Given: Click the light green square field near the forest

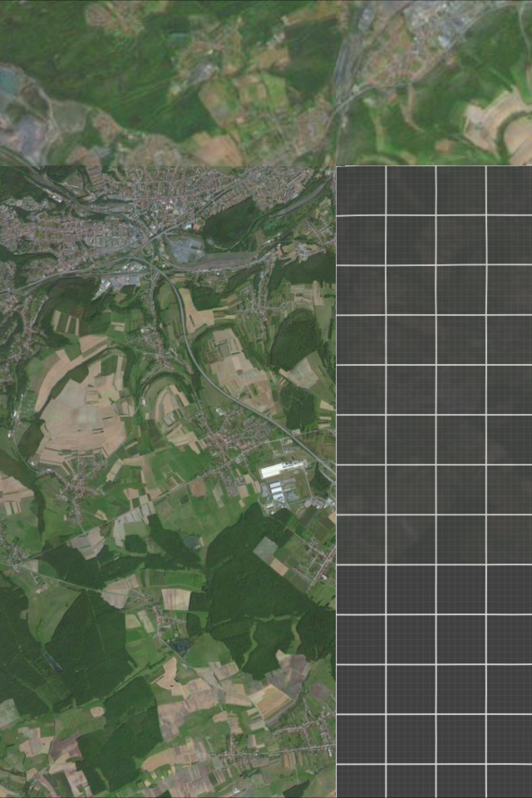Looking at the screenshot, I should click(x=266, y=549).
